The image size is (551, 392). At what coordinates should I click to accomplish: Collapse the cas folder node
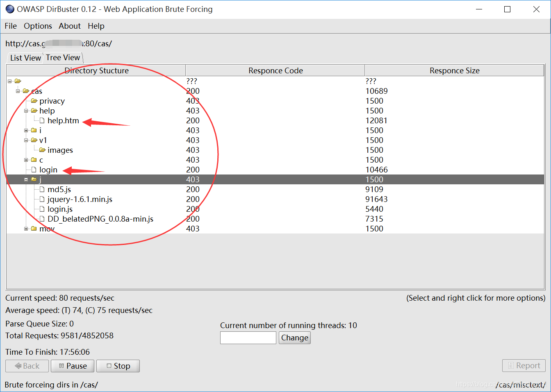18,91
